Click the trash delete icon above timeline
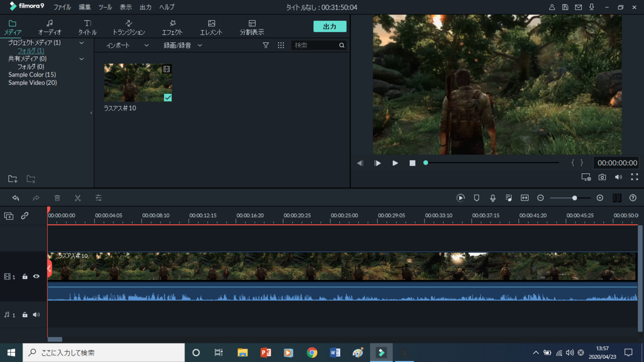 click(x=57, y=198)
